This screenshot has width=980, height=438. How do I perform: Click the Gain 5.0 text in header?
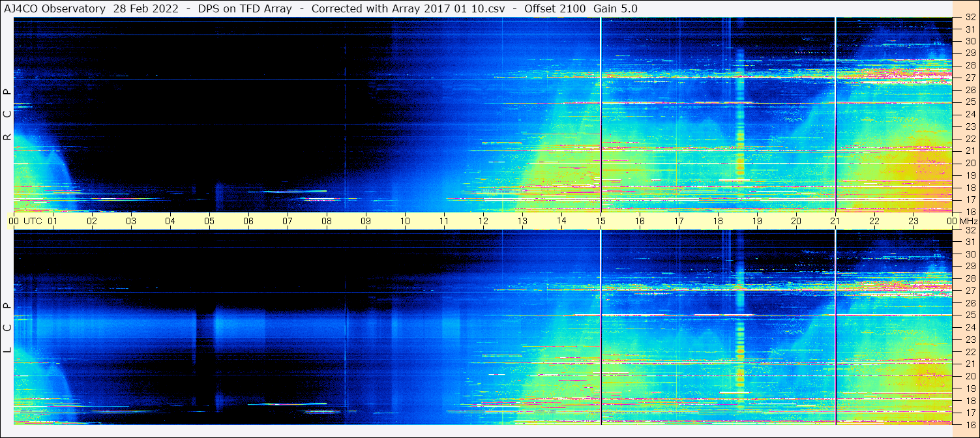point(616,8)
